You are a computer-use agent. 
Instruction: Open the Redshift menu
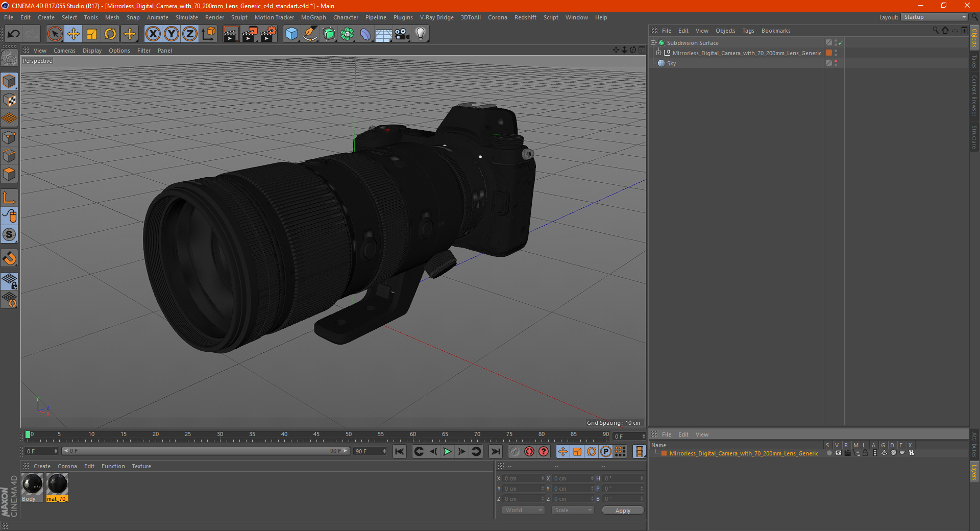pyautogui.click(x=525, y=17)
